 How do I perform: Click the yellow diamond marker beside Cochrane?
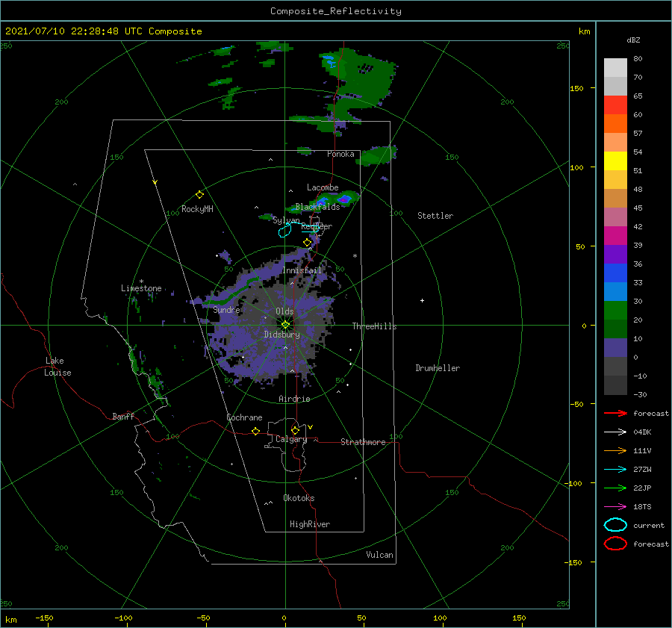point(255,431)
